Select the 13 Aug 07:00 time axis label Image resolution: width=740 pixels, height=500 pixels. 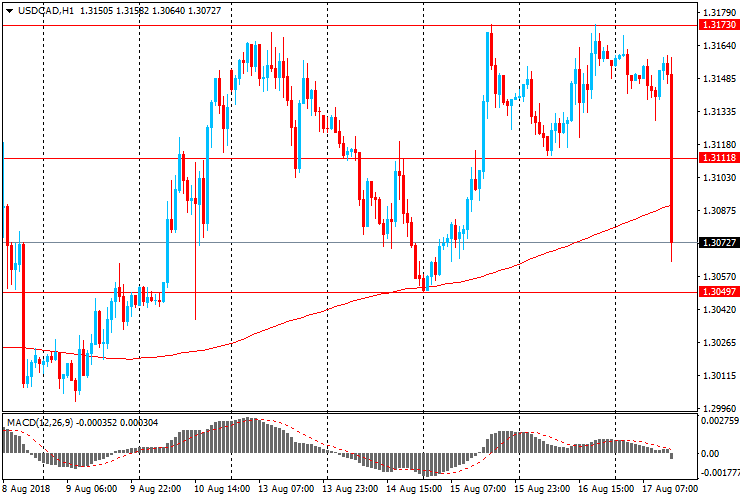click(x=286, y=488)
